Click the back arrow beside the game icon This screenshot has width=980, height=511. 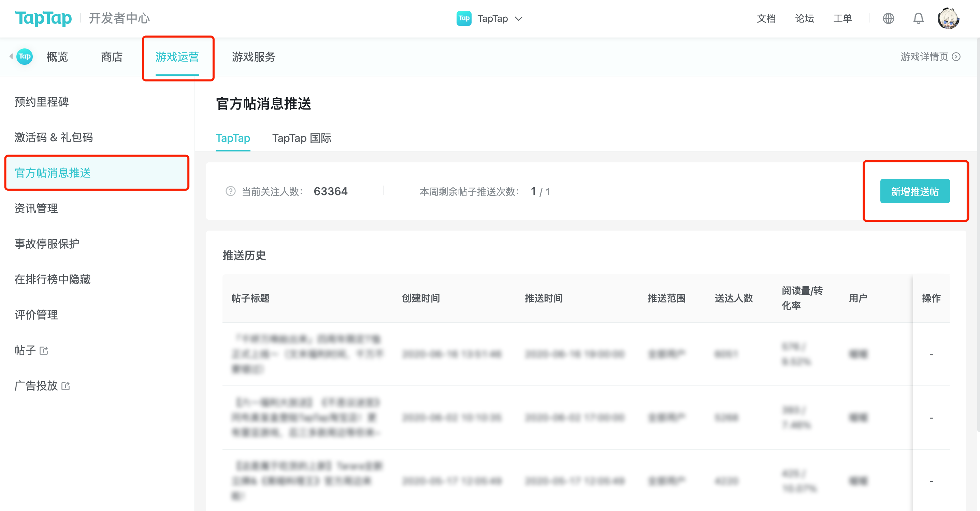[x=10, y=57]
